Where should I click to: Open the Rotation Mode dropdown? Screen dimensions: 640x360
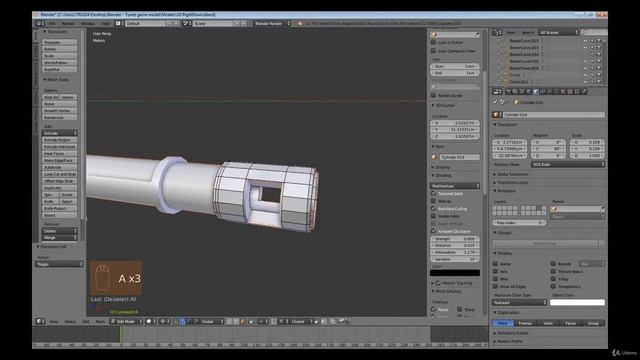tap(568, 164)
